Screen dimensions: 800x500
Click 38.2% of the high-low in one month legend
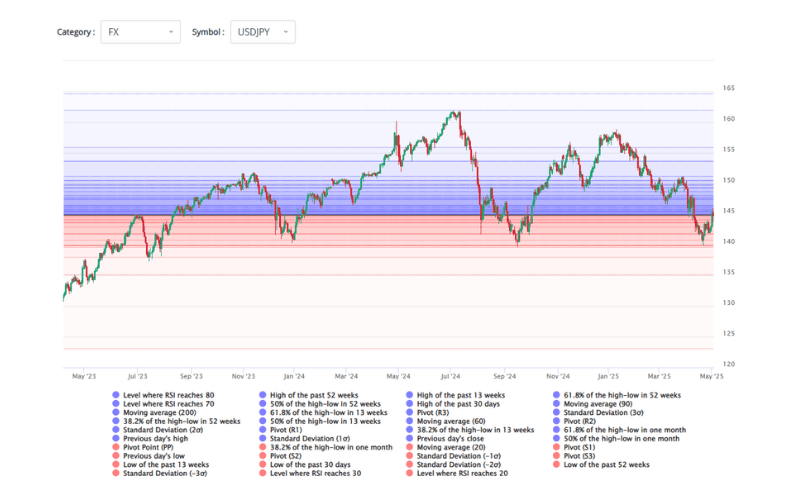(x=326, y=447)
